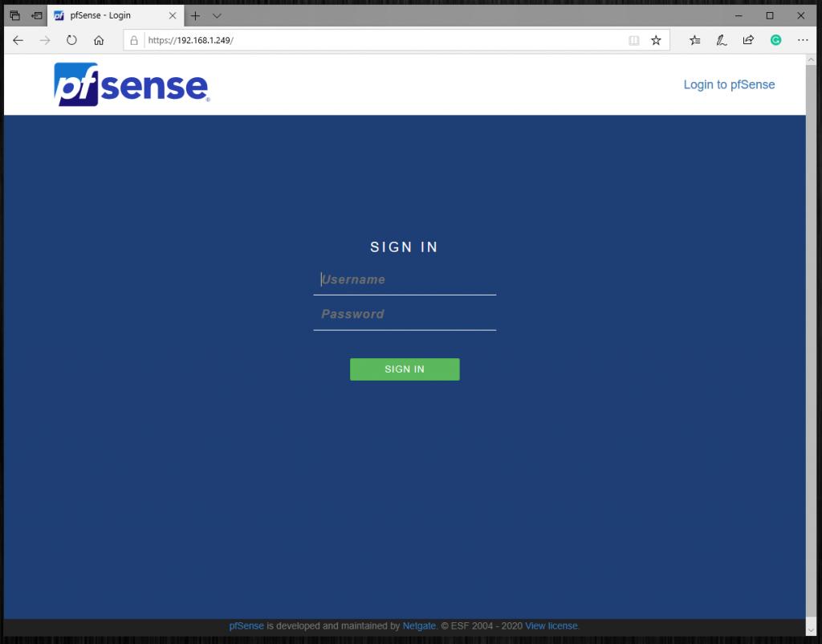The width and height of the screenshot is (822, 644).
Task: Open the green Grammarly extension icon
Action: (x=776, y=40)
